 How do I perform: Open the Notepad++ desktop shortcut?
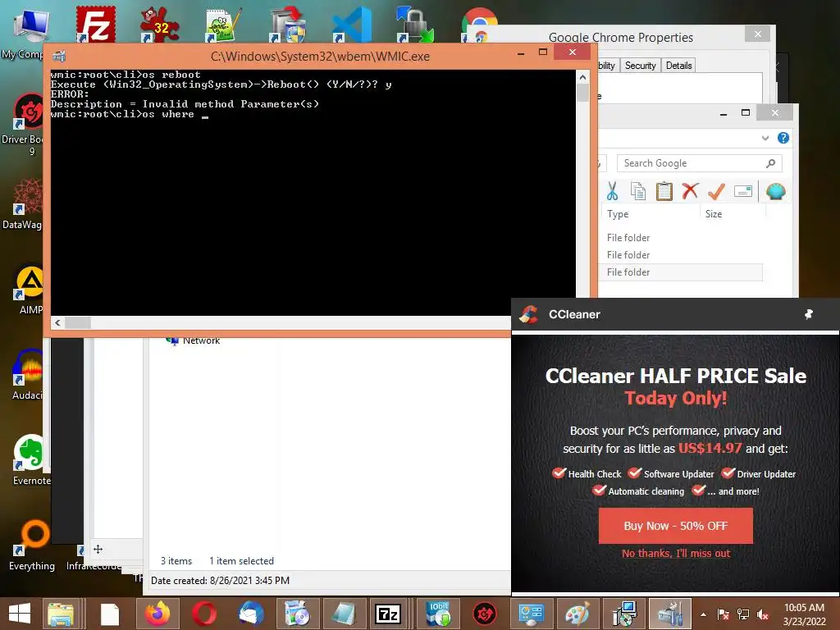point(224,25)
